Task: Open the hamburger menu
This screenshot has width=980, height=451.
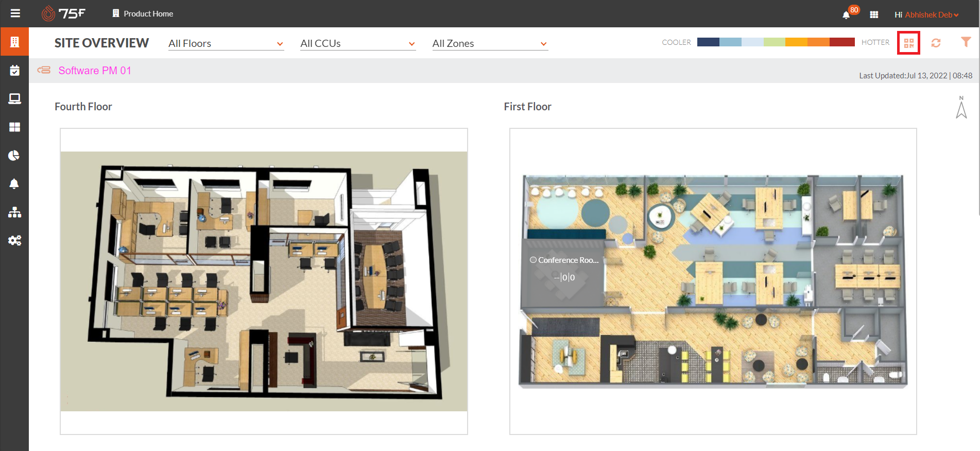Action: pyautogui.click(x=15, y=13)
